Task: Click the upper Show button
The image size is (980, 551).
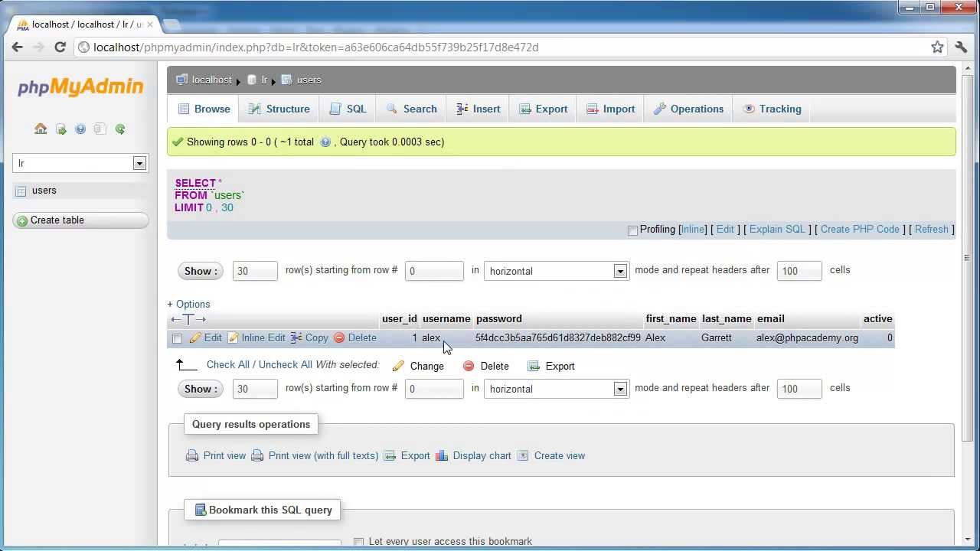Action: coord(201,271)
